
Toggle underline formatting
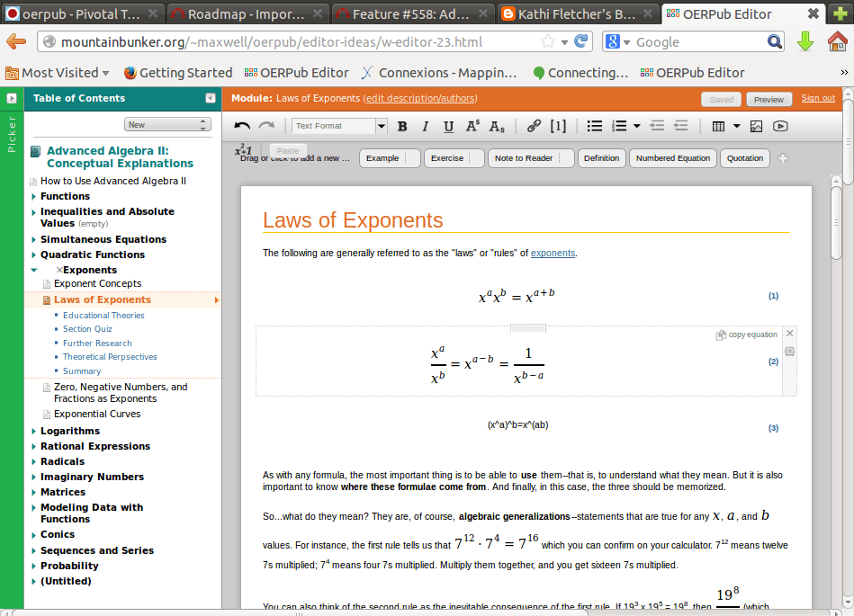pyautogui.click(x=448, y=127)
